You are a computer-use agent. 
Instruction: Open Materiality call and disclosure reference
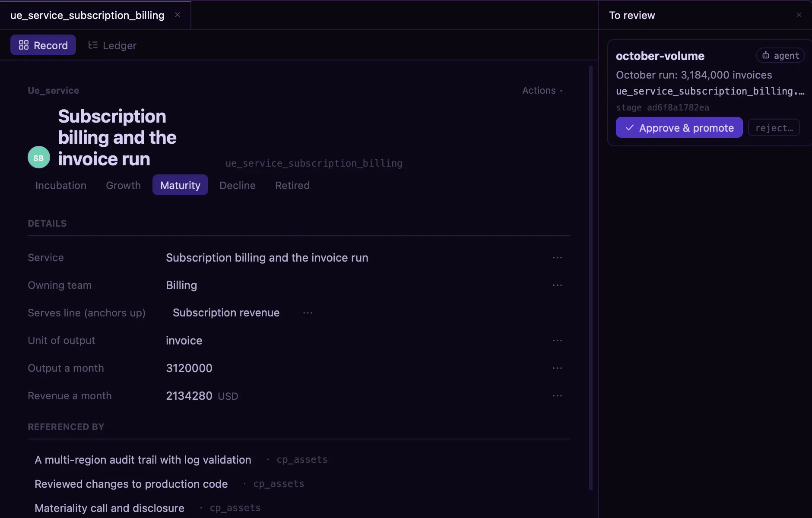pos(110,508)
